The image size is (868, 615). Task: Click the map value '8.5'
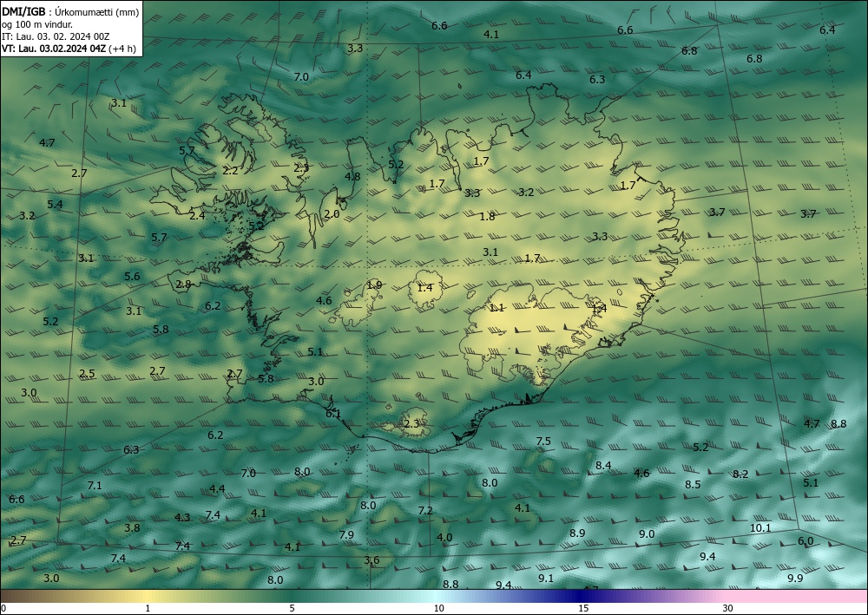coord(693,485)
